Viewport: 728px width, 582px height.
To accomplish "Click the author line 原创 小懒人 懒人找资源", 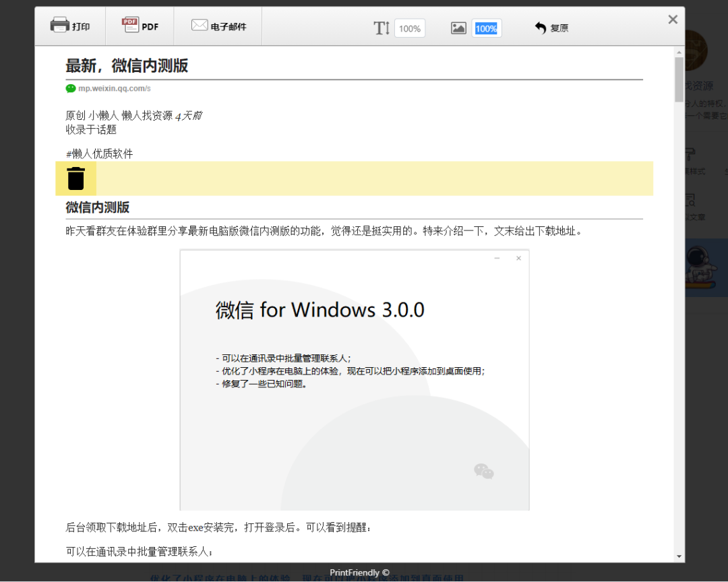I will (x=119, y=116).
